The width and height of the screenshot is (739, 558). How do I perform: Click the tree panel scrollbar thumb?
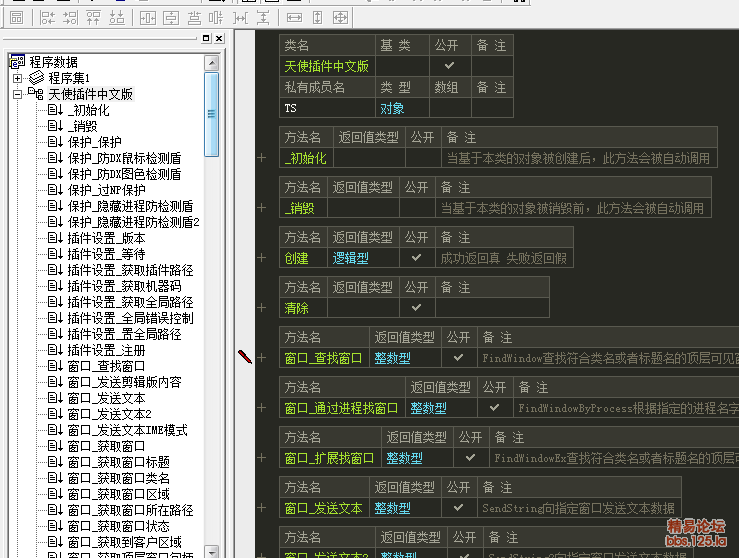[212, 114]
